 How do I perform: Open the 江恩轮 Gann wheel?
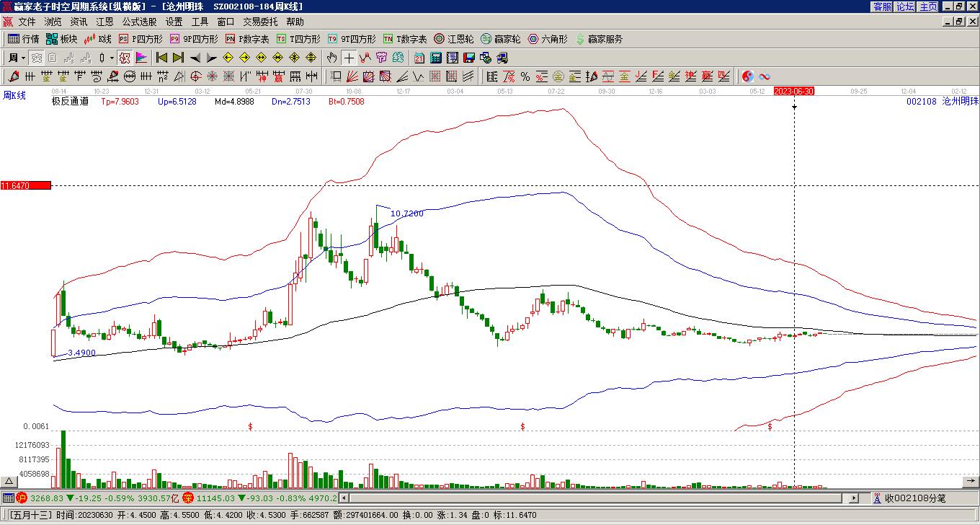pyautogui.click(x=454, y=39)
